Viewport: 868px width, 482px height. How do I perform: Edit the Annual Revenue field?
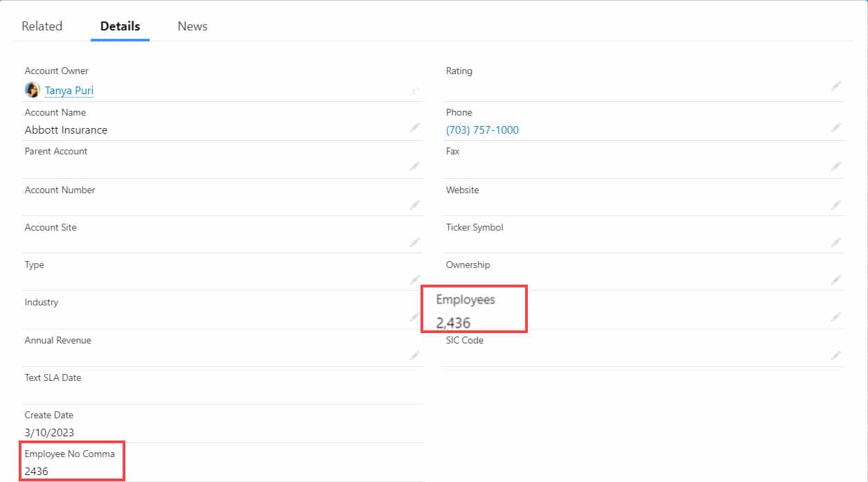[x=415, y=355]
